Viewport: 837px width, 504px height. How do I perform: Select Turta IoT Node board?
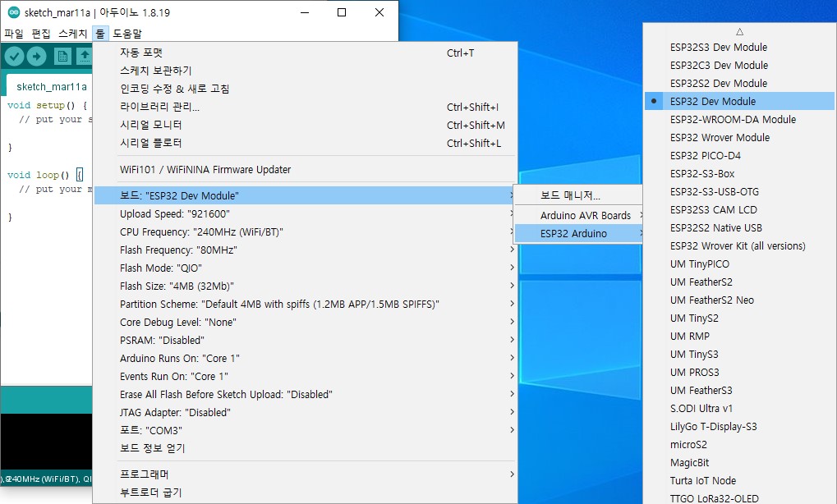coord(739,481)
